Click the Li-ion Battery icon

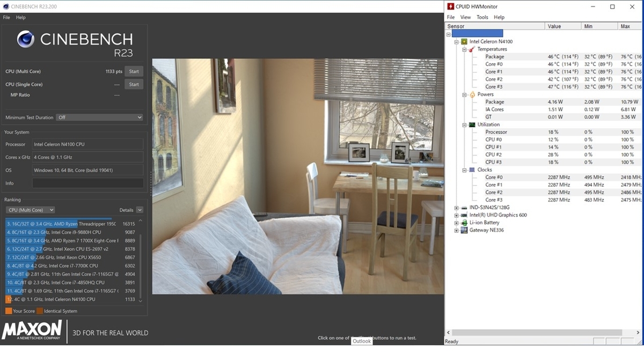464,223
